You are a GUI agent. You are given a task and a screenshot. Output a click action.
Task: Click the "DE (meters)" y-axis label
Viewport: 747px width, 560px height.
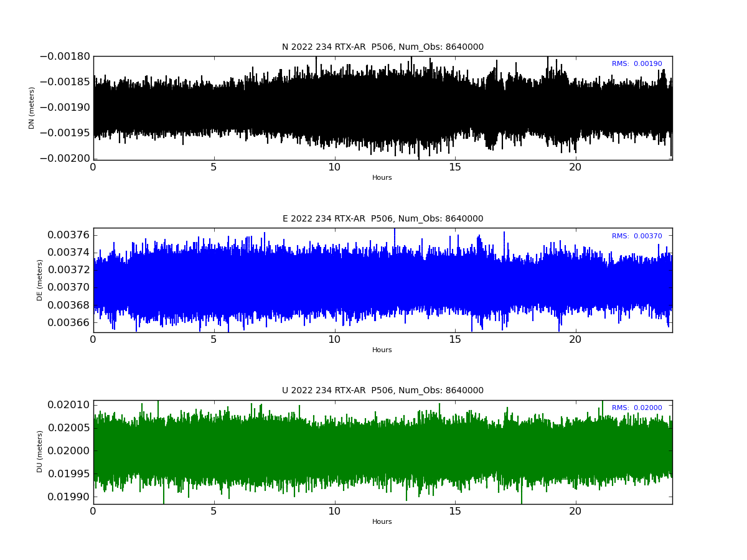(40, 280)
